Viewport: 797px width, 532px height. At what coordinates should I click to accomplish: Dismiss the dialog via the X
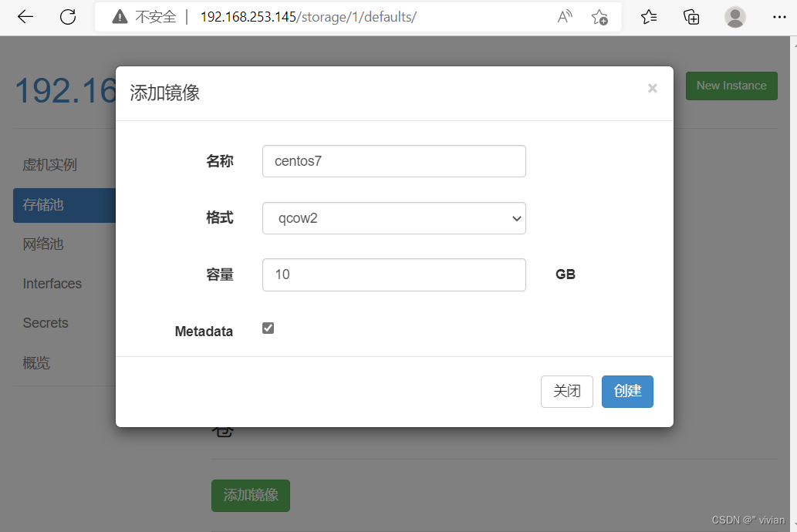pyautogui.click(x=652, y=88)
